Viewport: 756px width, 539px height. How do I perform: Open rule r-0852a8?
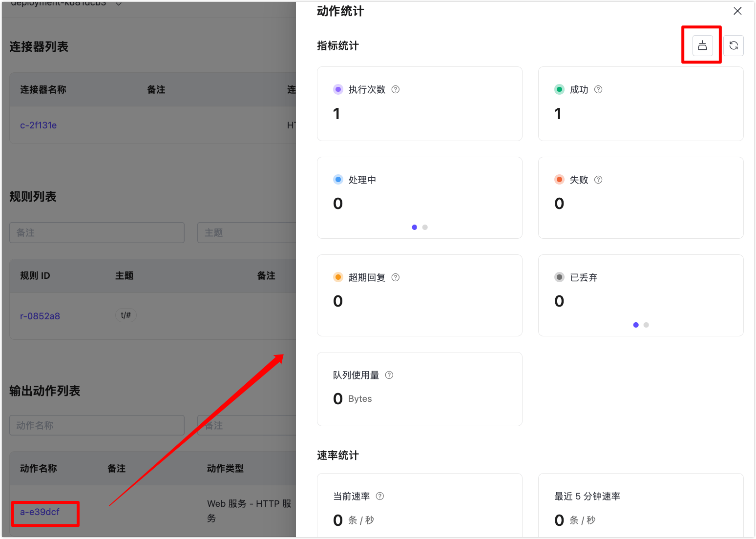tap(40, 316)
